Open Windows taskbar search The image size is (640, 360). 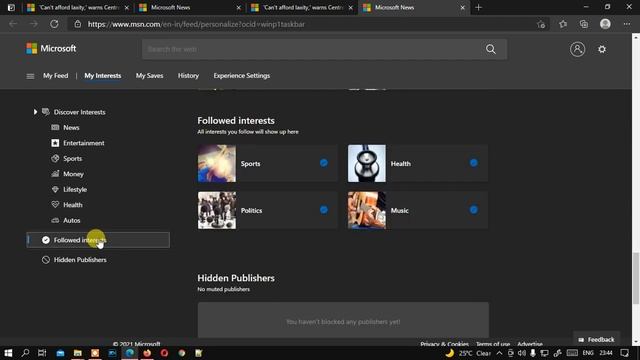tap(25, 353)
